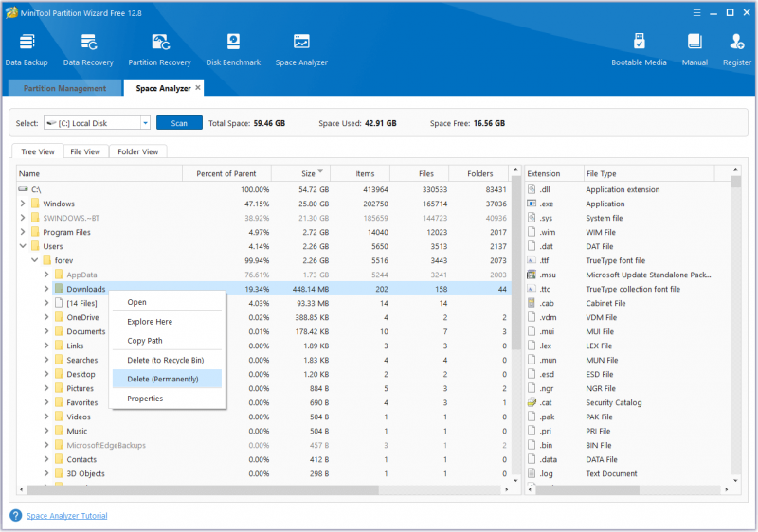Open the Manual icon

[x=695, y=50]
